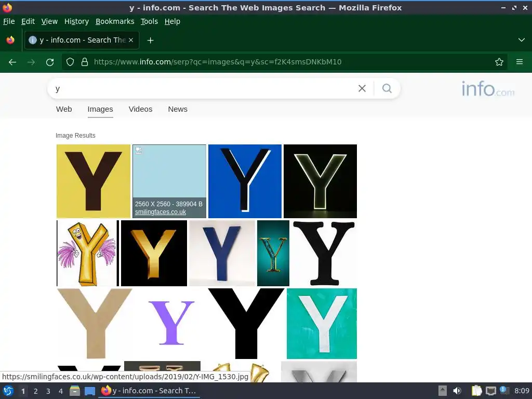
Task: Bookmark this page with the star
Action: tap(499, 62)
